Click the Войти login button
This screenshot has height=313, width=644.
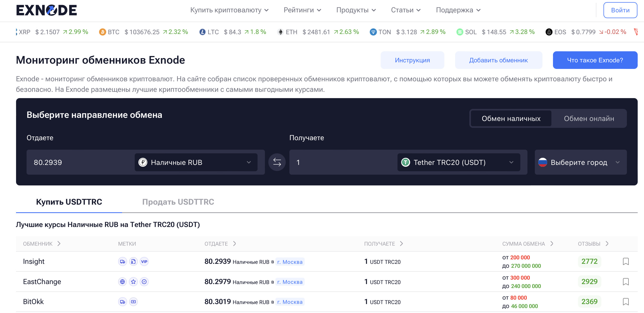620,10
